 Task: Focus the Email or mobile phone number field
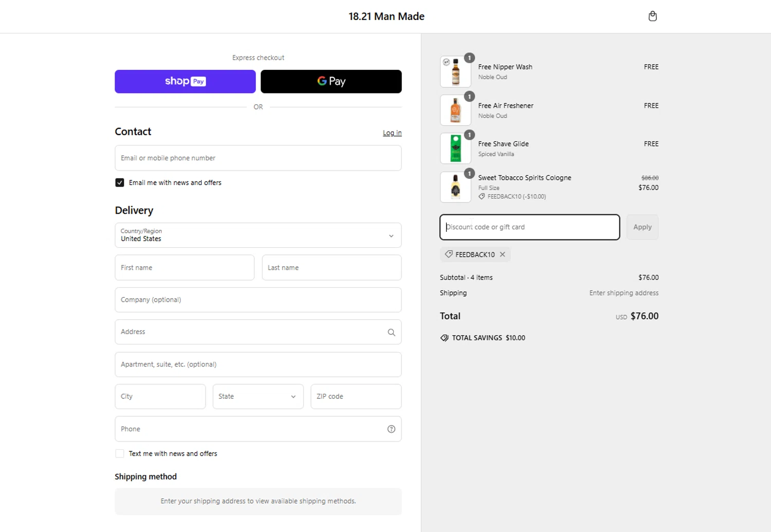[258, 158]
